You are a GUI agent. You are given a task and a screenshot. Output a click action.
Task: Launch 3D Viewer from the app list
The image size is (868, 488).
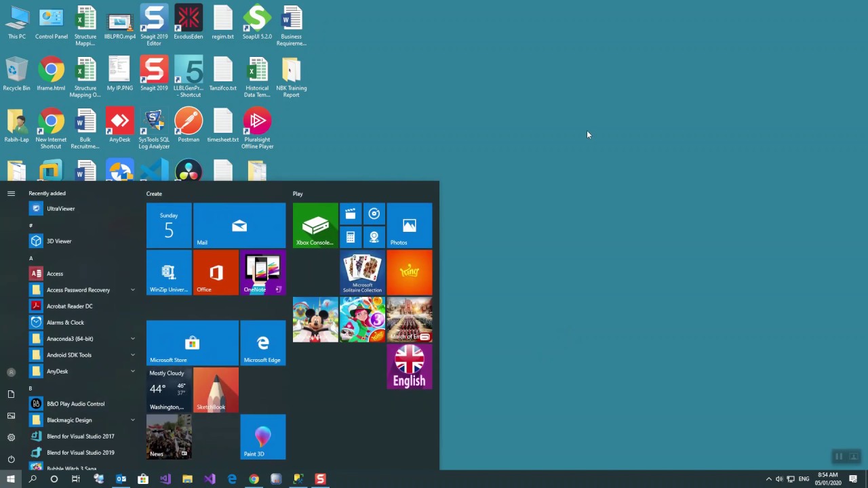coord(83,241)
